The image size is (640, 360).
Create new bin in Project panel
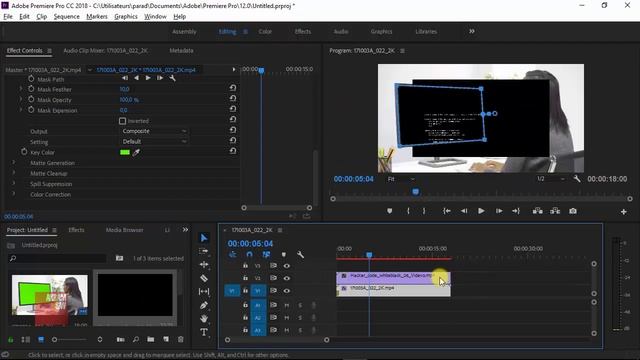coord(151,339)
